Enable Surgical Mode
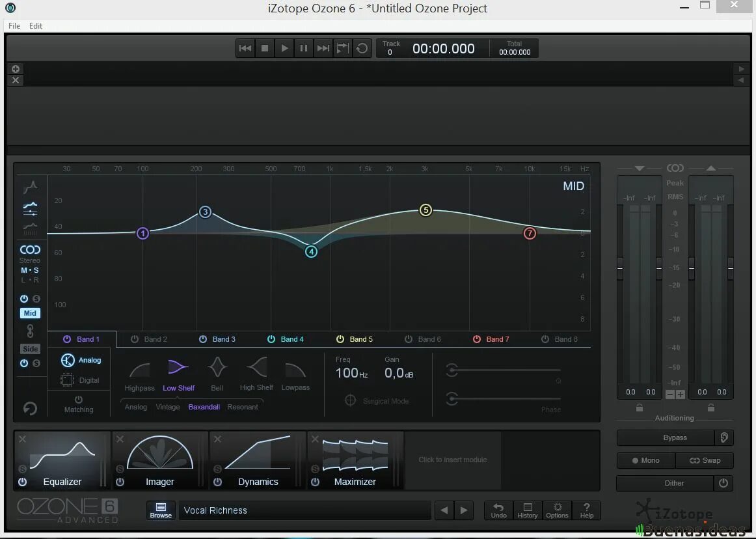 [377, 400]
